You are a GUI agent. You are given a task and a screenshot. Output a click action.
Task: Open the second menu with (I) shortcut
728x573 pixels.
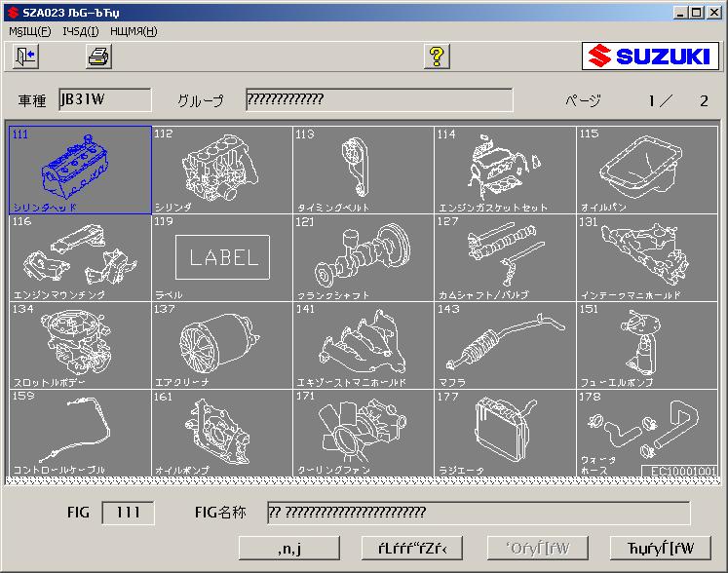click(x=80, y=31)
